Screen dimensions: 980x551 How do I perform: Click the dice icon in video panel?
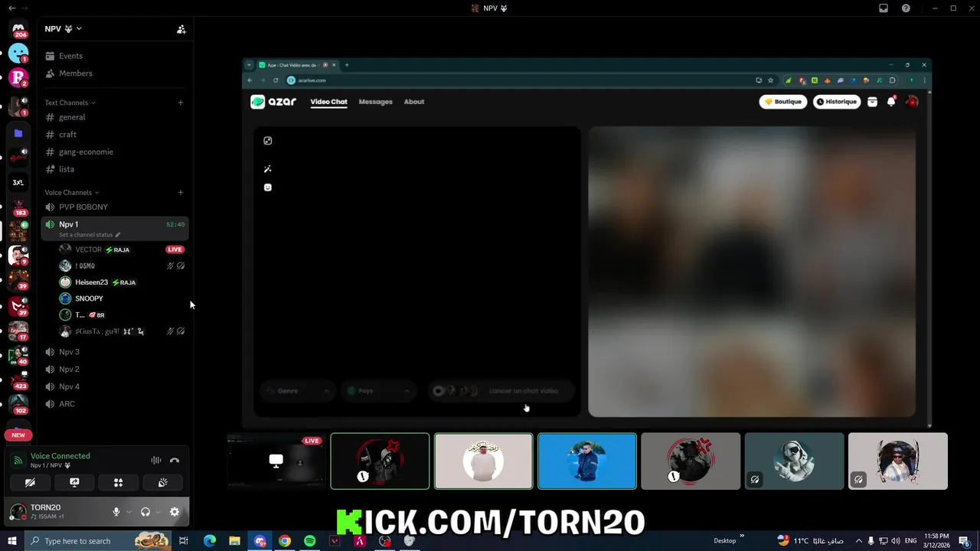pos(268,141)
